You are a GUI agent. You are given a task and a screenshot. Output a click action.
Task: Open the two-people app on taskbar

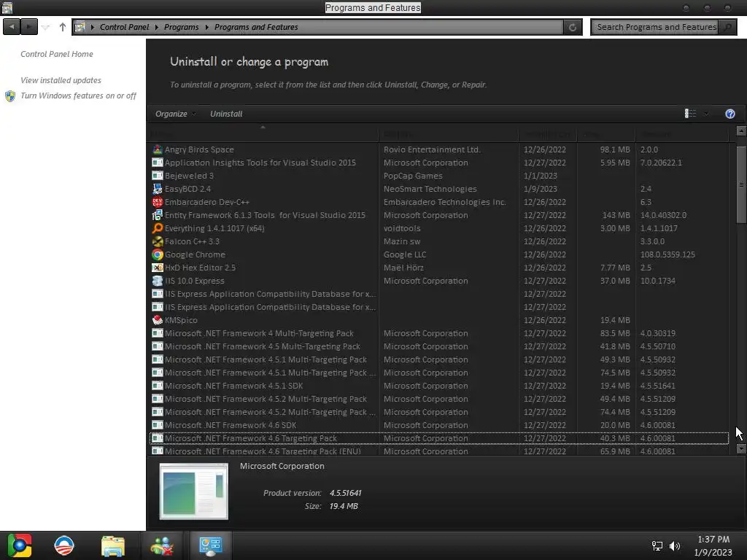click(162, 546)
